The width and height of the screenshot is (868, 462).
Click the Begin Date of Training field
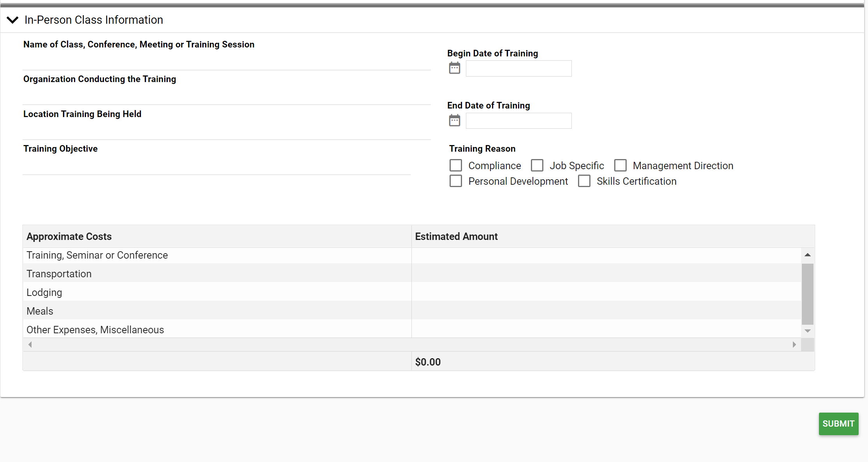(518, 68)
